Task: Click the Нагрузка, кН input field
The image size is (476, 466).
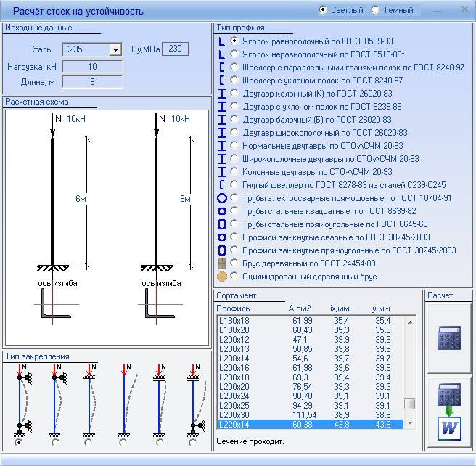Action: pos(93,67)
